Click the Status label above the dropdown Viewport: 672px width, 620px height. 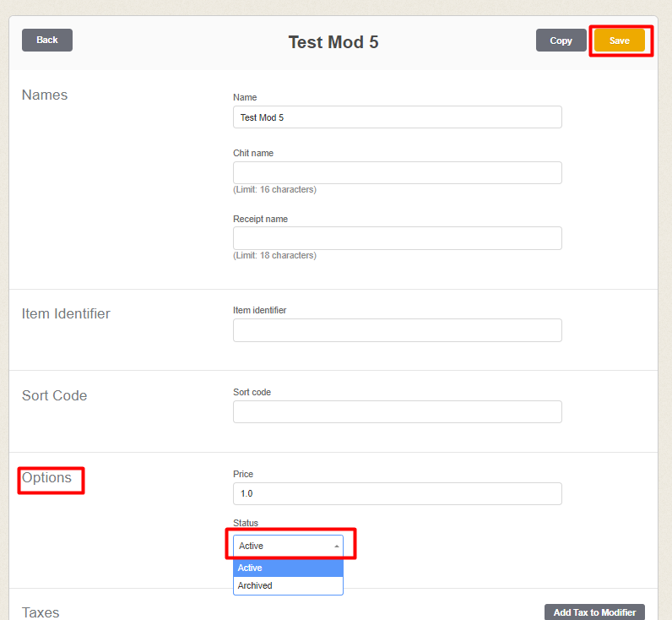coord(246,523)
